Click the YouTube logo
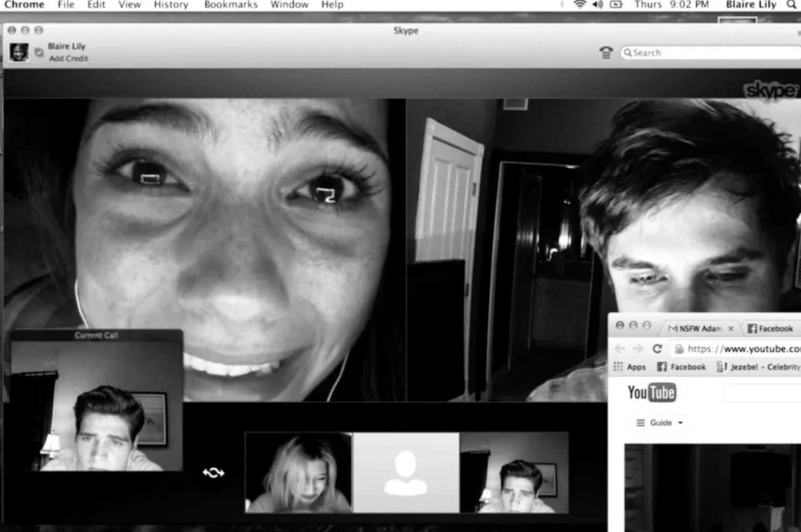Image resolution: width=801 pixels, height=532 pixels. 651,393
